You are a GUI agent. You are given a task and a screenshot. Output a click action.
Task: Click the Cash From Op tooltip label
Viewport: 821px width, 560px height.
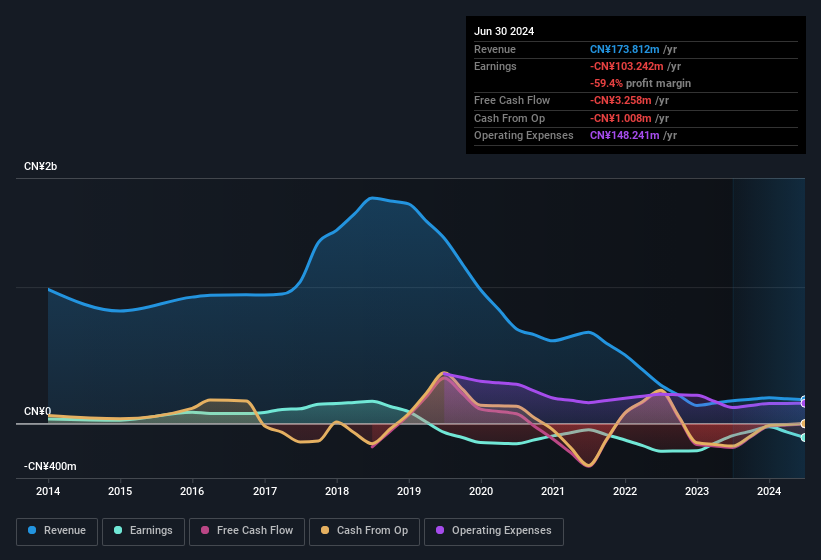[x=509, y=118]
